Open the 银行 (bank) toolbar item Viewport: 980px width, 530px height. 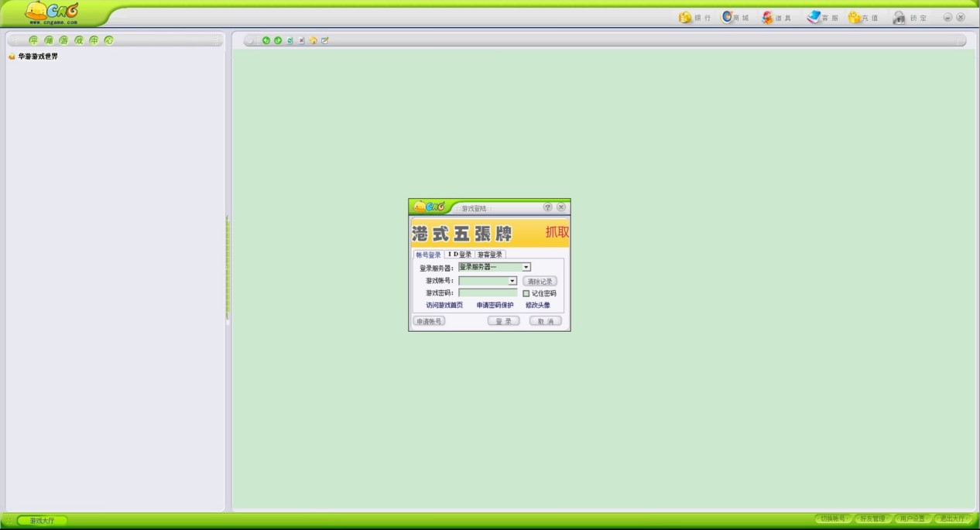click(694, 17)
